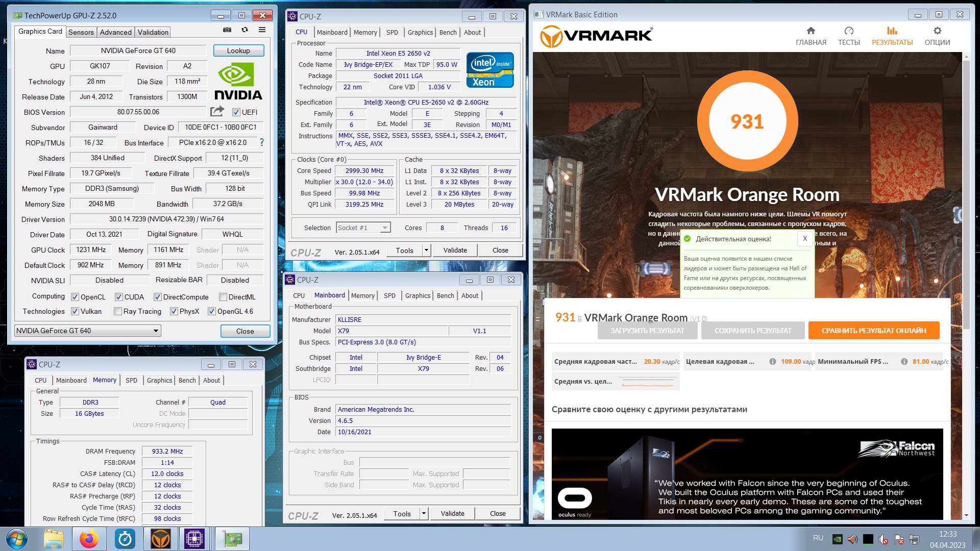Toggle DirectML checkbox
The height and width of the screenshot is (551, 980).
coord(223,297)
